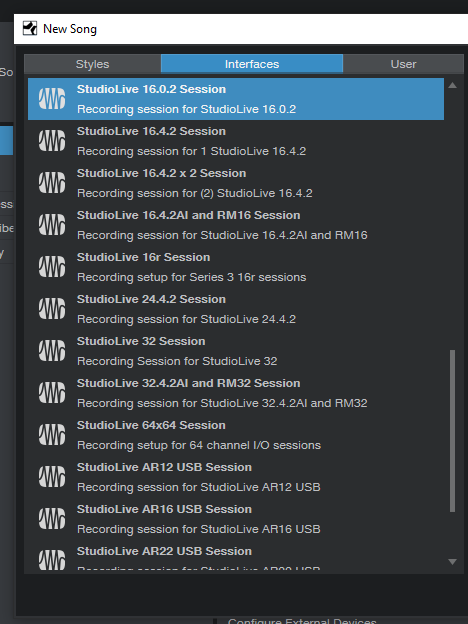This screenshot has height=624, width=468.
Task: Click the icon beside StudioLive 64x64 Session
Action: [x=52, y=435]
